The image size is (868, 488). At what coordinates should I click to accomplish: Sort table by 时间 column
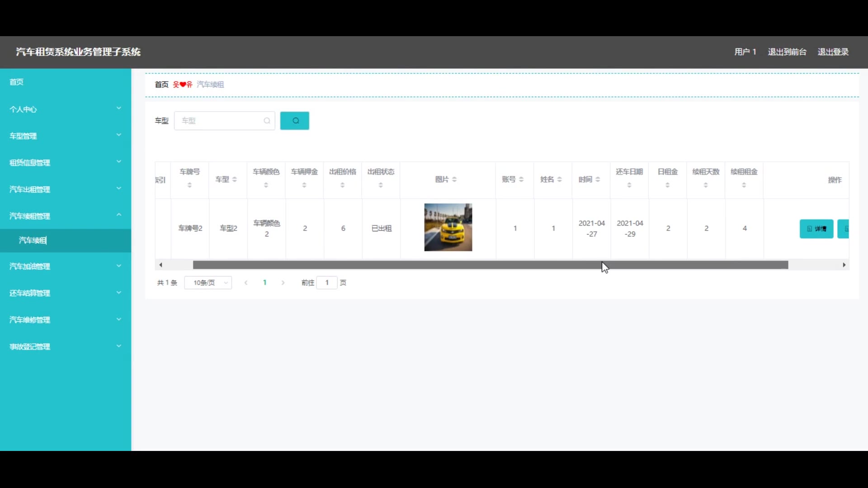point(598,180)
